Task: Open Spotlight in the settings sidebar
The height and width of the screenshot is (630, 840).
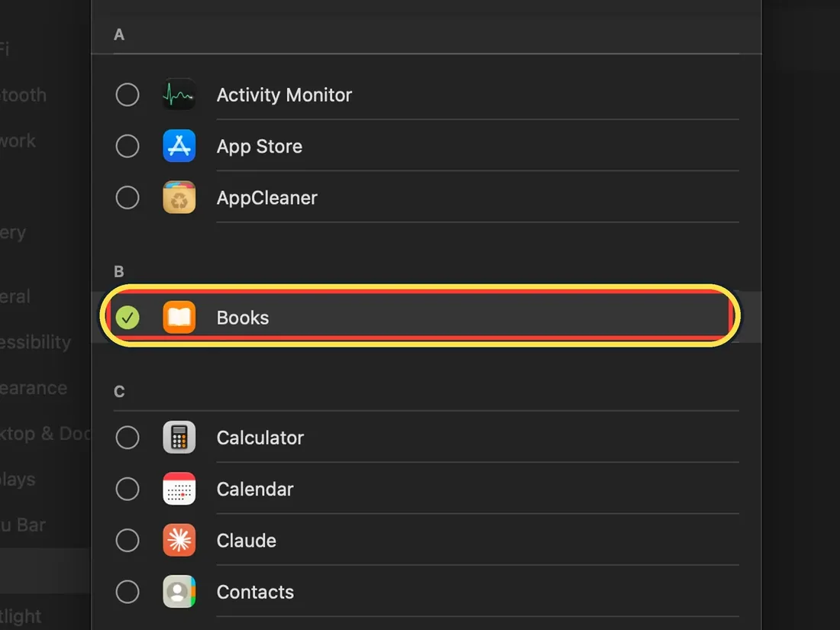Action: pyautogui.click(x=21, y=616)
